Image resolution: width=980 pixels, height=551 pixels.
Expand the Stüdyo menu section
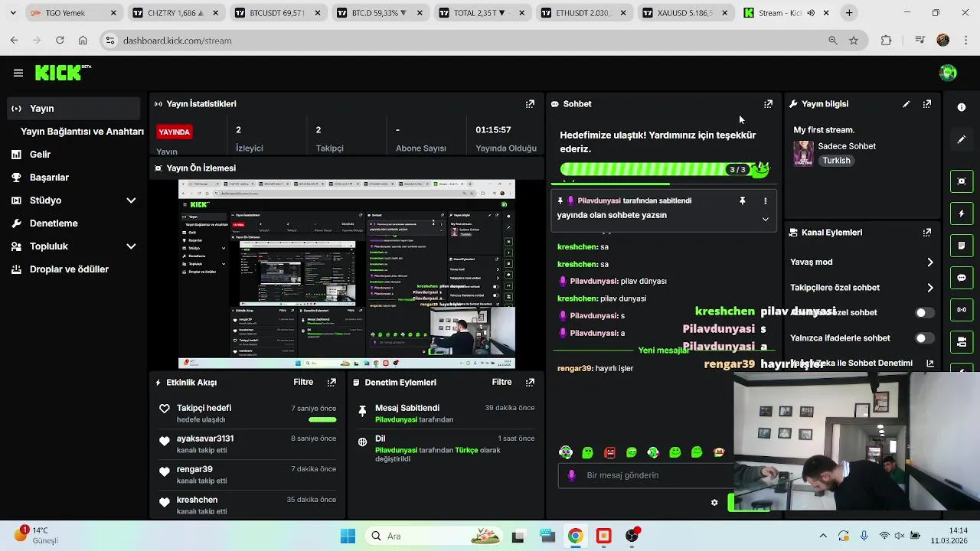pos(131,201)
